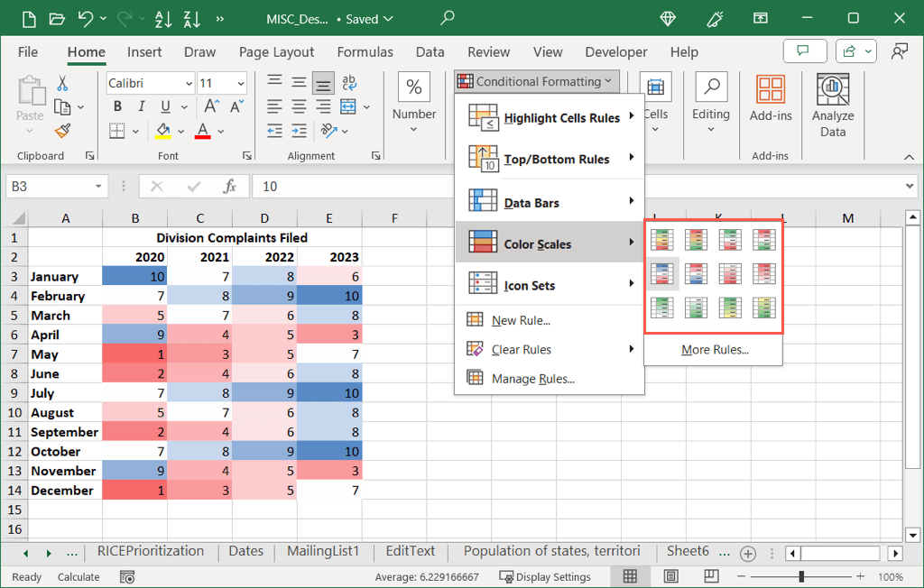Open Font settings dialog launcher
The height and width of the screenshot is (588, 924).
pos(247,155)
